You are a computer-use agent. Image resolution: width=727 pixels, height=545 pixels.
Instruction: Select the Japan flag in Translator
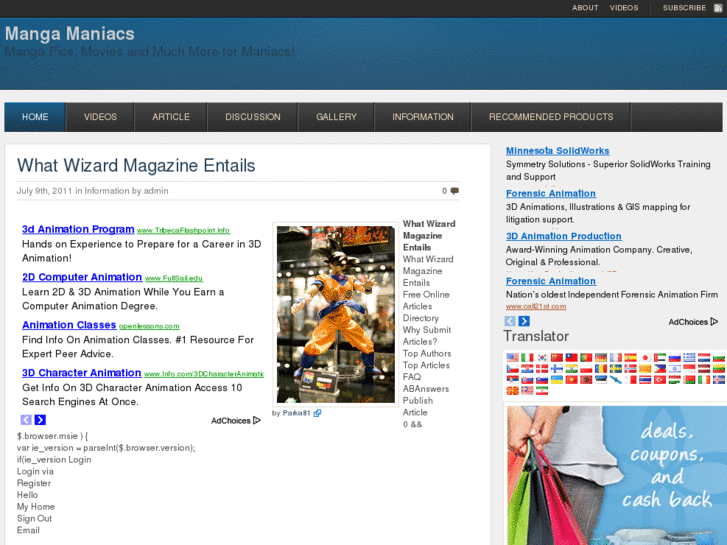coord(645,358)
